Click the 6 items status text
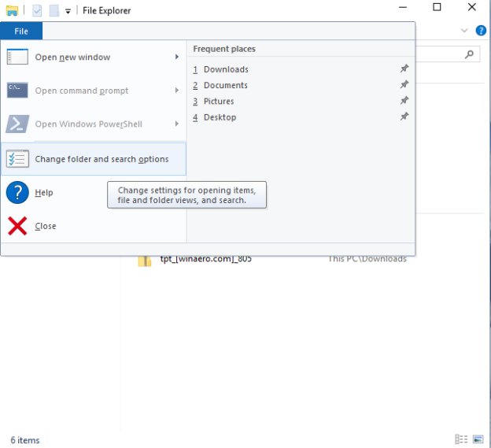 25,440
